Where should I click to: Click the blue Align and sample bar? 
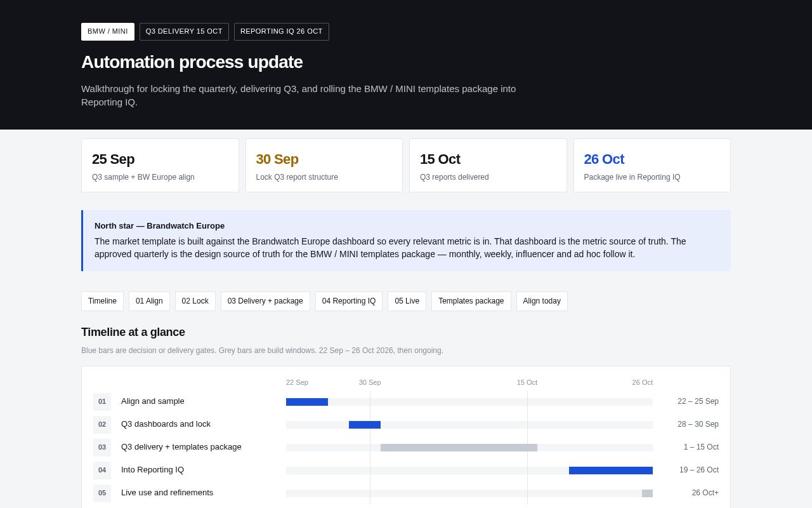pyautogui.click(x=307, y=402)
